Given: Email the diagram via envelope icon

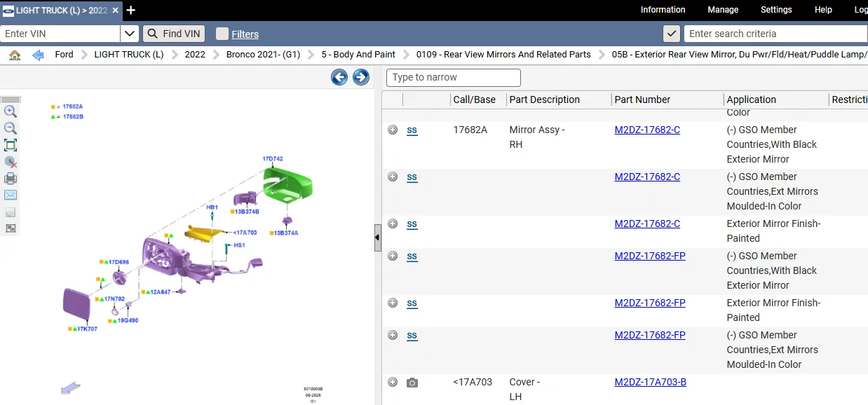Looking at the screenshot, I should point(11,195).
